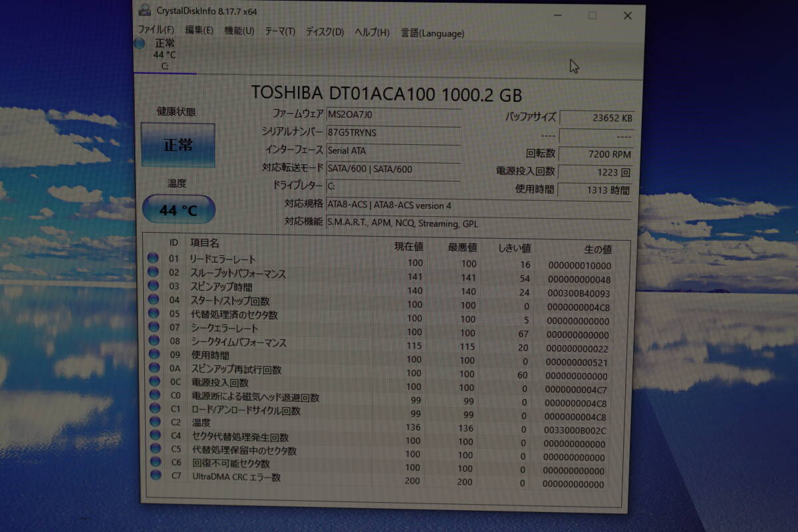Click the status orb for ID 02 スループットパフォーマンス
This screenshot has width=798, height=532.
click(x=153, y=271)
